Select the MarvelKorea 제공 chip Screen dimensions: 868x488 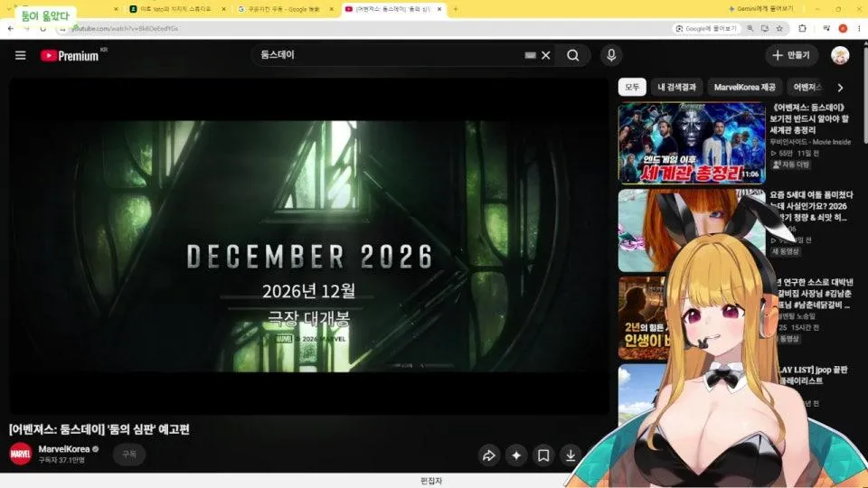(x=744, y=87)
